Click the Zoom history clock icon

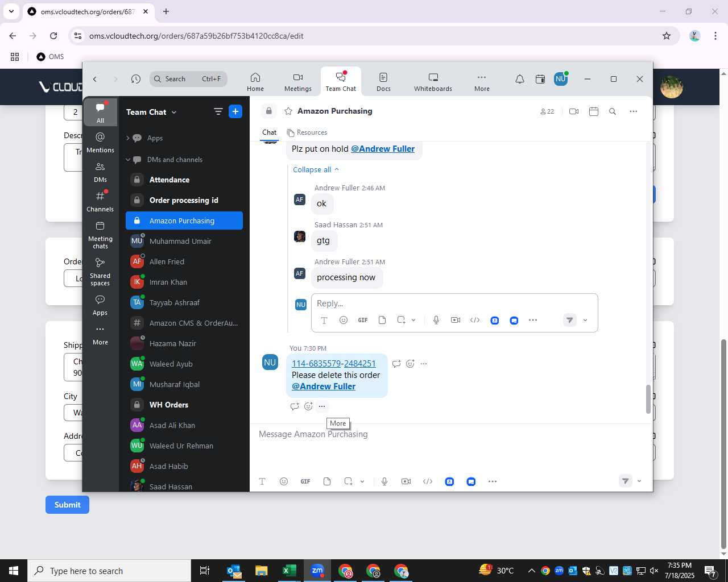pyautogui.click(x=135, y=79)
